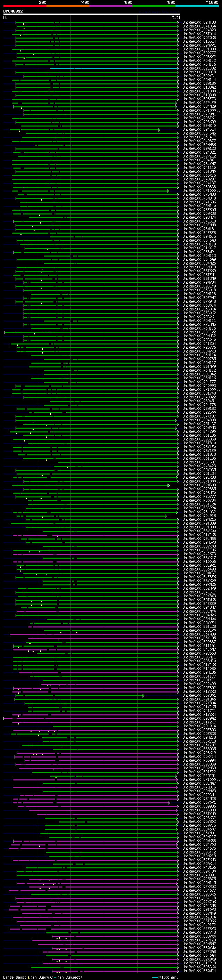Open hit UniRef100_Q8W180
The width and height of the screenshot is (222, 980).
point(199,84)
